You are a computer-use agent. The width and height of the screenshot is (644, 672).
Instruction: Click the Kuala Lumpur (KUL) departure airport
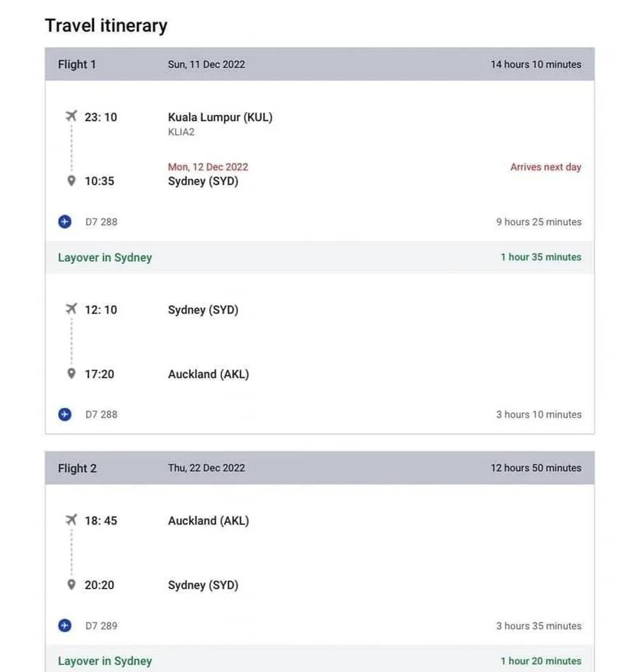click(220, 117)
